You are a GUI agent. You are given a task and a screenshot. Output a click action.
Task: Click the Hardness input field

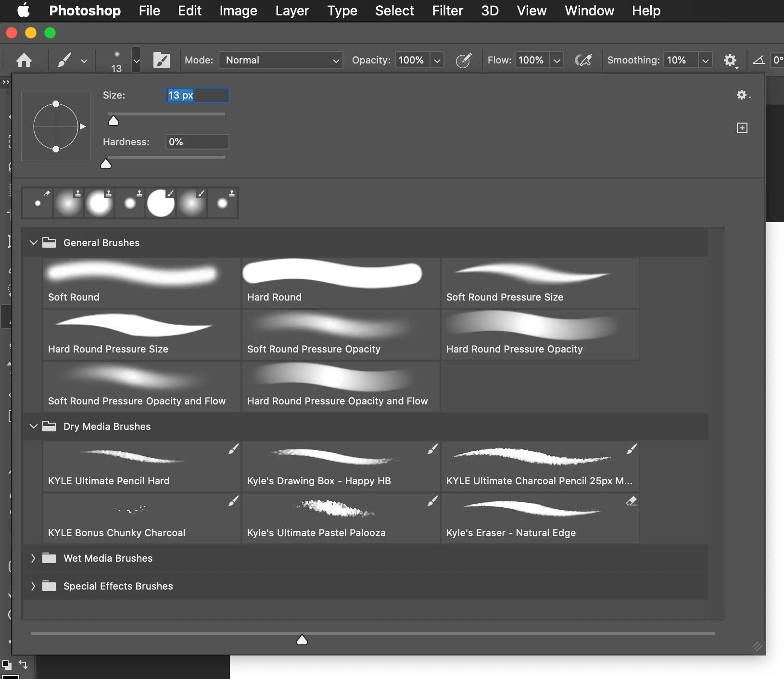tap(197, 142)
